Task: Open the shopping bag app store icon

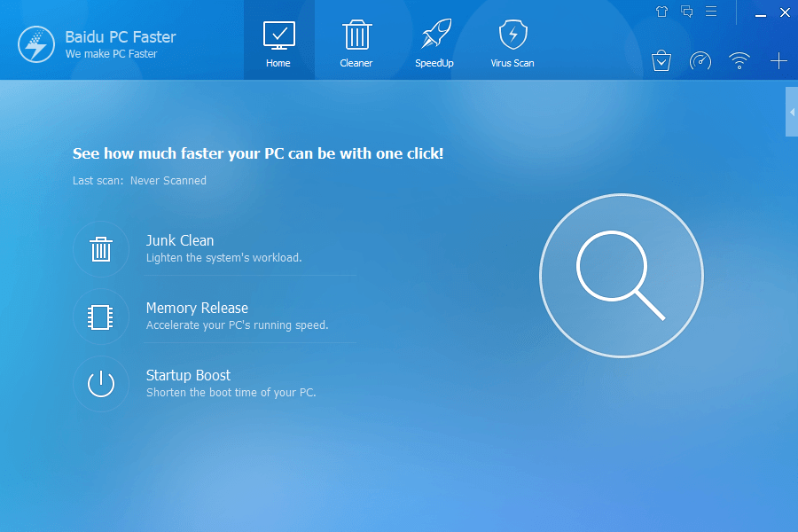Action: 661,61
